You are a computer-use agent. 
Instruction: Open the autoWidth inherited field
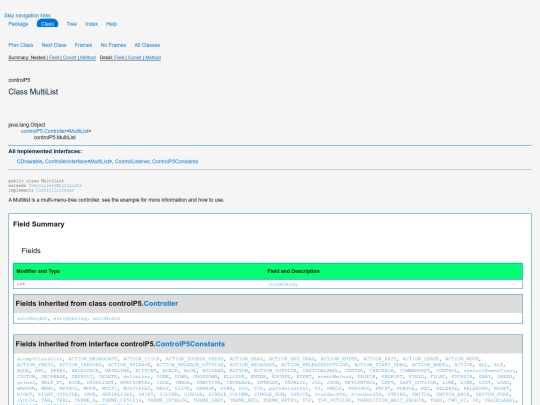[x=106, y=319]
